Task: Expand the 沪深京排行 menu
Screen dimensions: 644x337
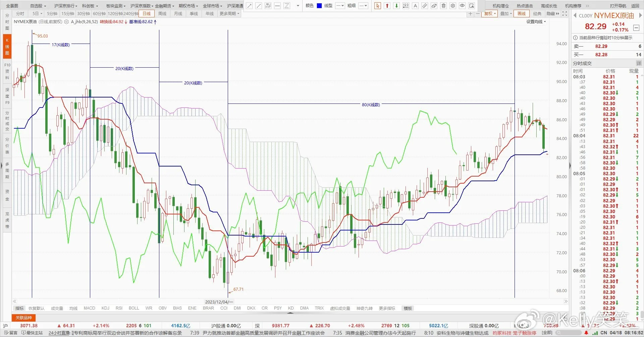Action: click(66, 6)
